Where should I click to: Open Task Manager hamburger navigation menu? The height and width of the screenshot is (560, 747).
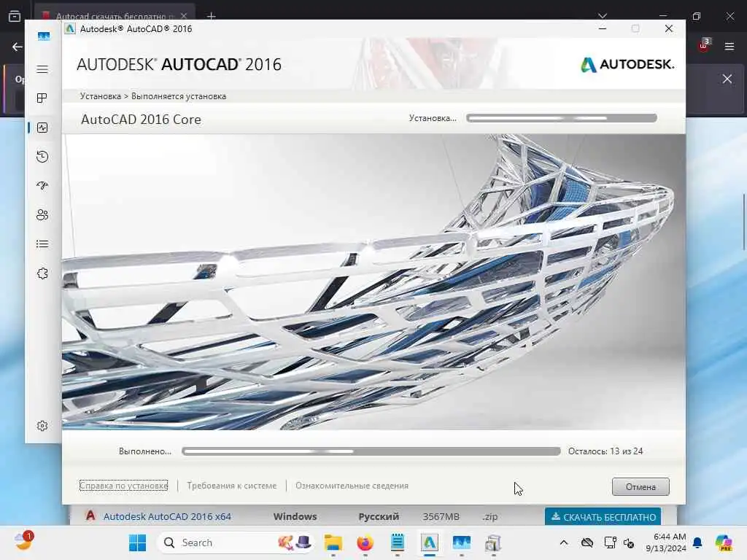click(x=42, y=69)
